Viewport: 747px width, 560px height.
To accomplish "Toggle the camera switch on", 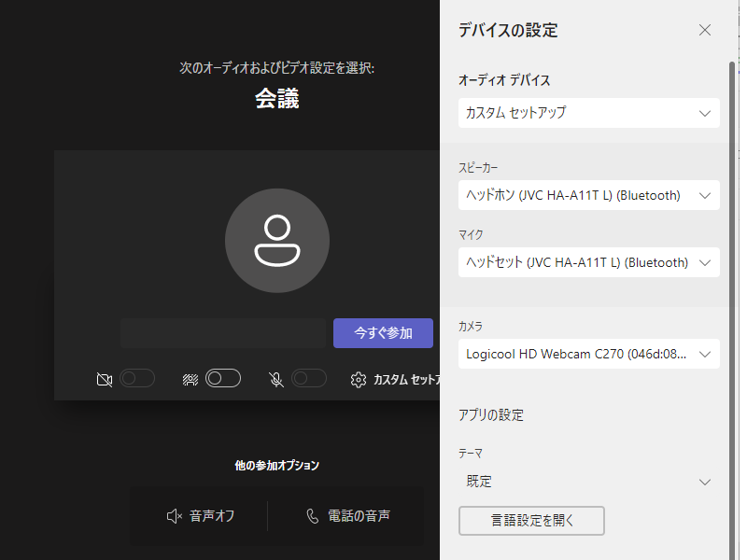I will [x=137, y=379].
